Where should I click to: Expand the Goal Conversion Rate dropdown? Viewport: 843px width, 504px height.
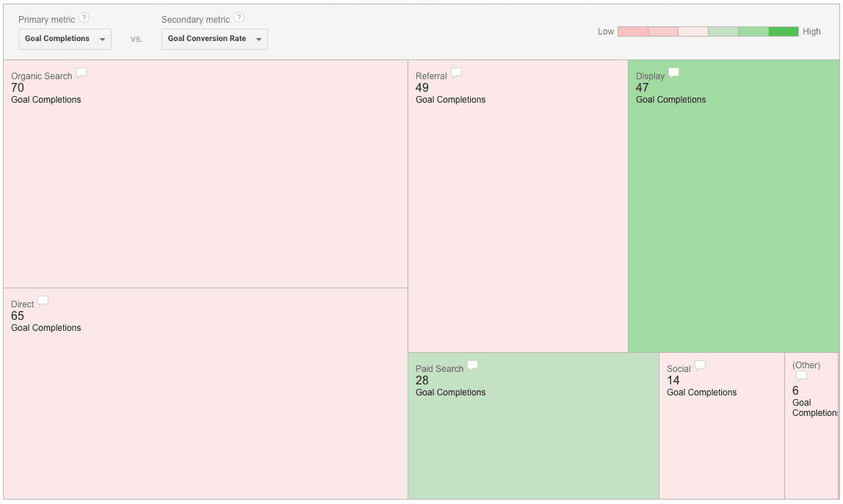214,39
